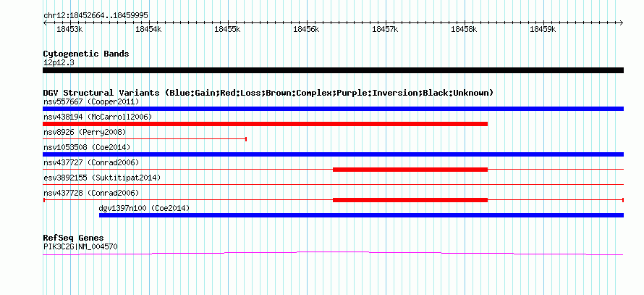Image resolution: width=644 pixels, height=295 pixels.
Task: Select the 18457k ruler tick label
Action: coord(385,29)
